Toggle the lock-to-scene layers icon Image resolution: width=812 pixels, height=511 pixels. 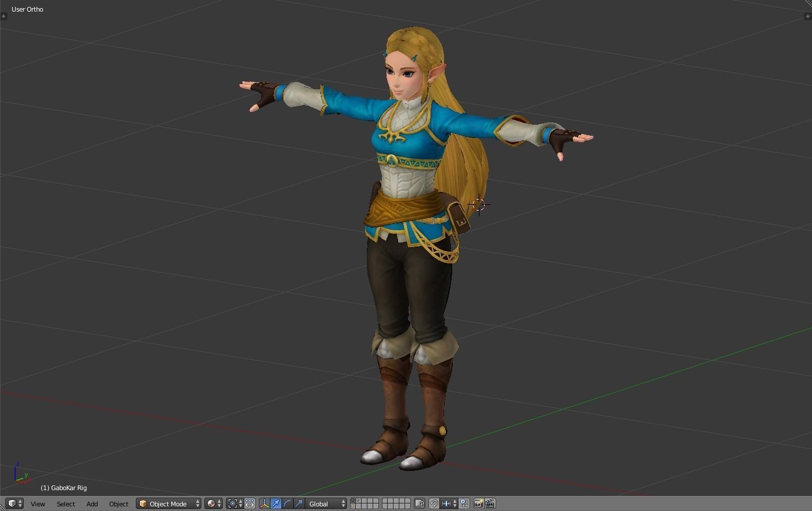click(420, 503)
